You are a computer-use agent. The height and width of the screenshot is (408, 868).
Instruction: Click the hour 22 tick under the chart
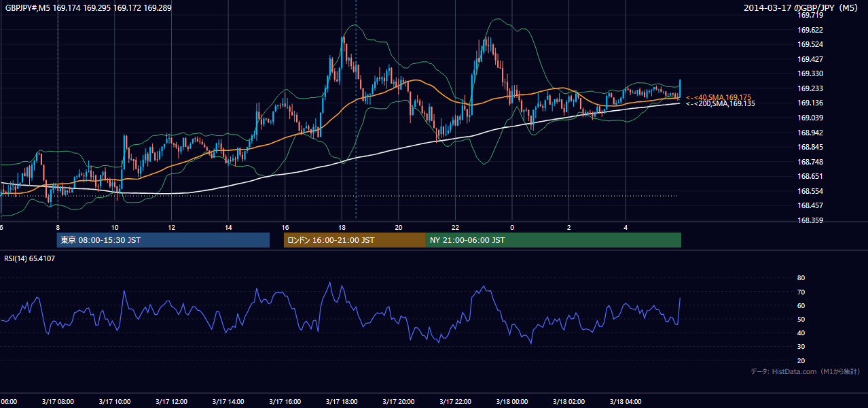click(455, 227)
